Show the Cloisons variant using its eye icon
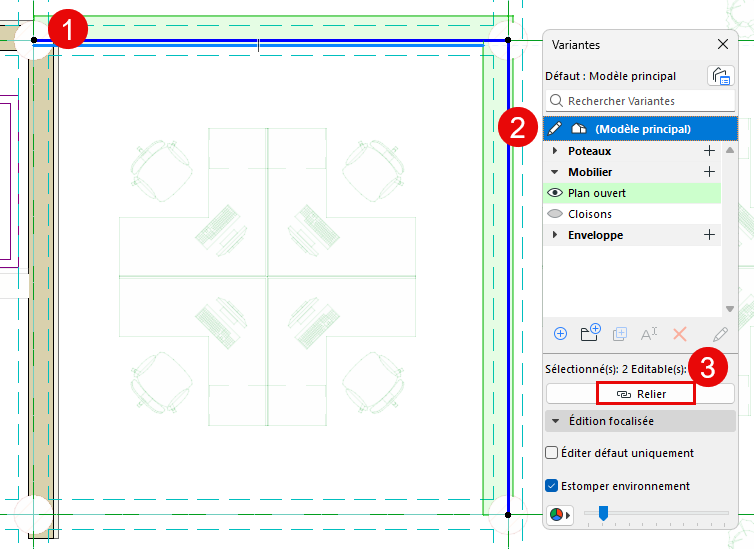 [x=555, y=213]
